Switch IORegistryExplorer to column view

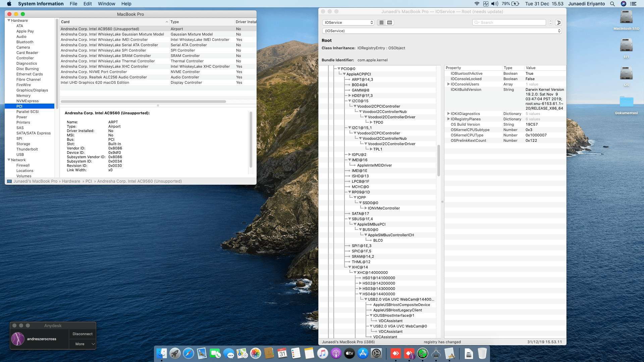(389, 22)
